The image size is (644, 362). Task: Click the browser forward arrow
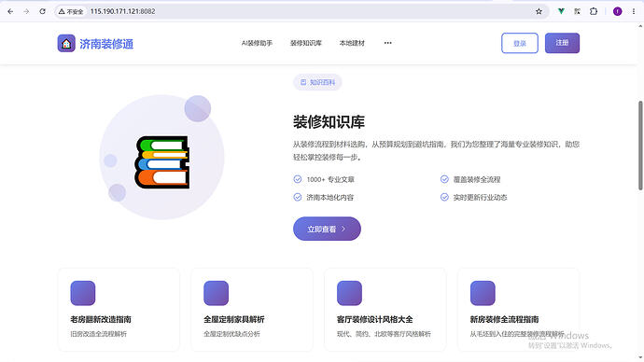26,11
